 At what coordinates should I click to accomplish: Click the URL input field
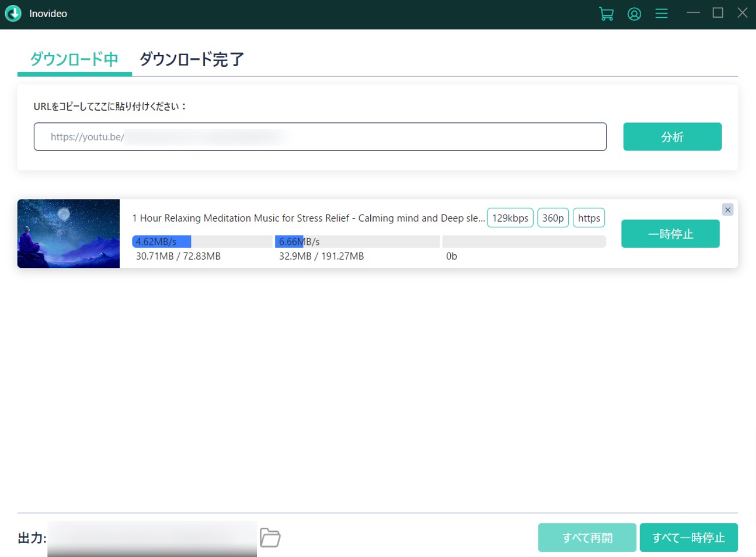(x=320, y=137)
